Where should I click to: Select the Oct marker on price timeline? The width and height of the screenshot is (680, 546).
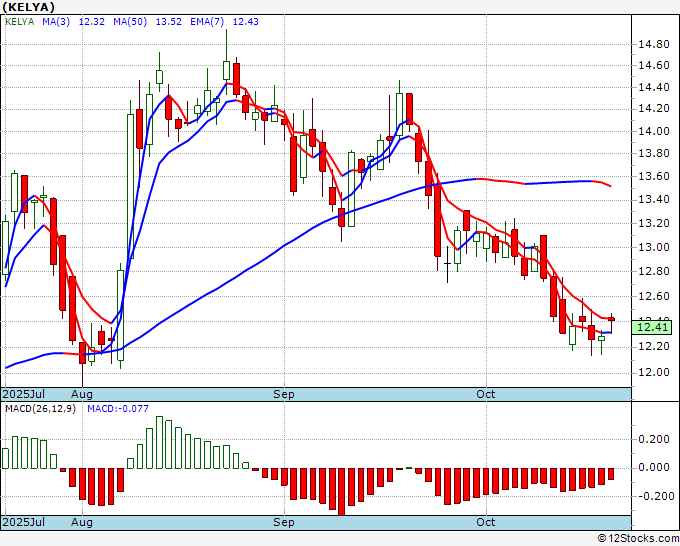tap(486, 394)
